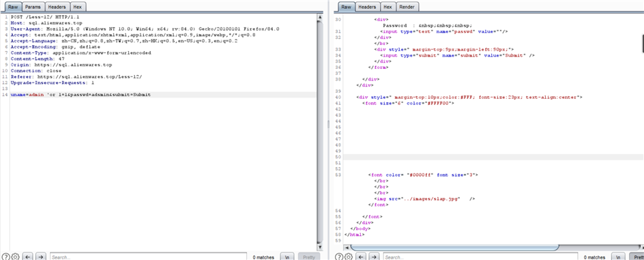
Task: Select the request Raw tab
Action: pyautogui.click(x=13, y=7)
